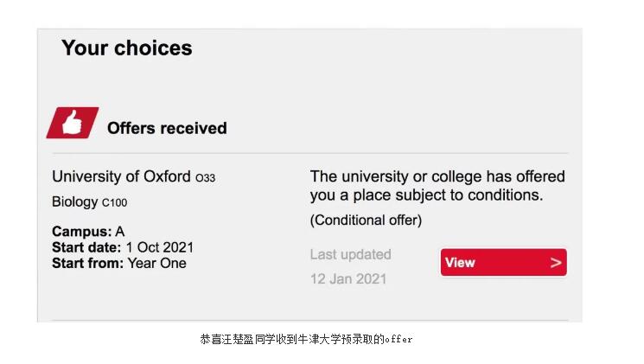The width and height of the screenshot is (644, 364).
Task: Click the View label text
Action: 460,263
